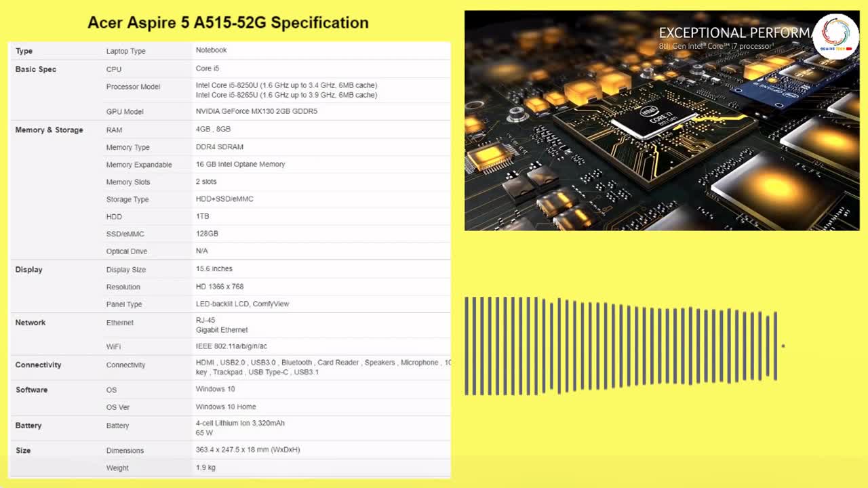This screenshot has width=868, height=488.
Task: Click the 'Memory Slots' label
Action: [x=127, y=182]
